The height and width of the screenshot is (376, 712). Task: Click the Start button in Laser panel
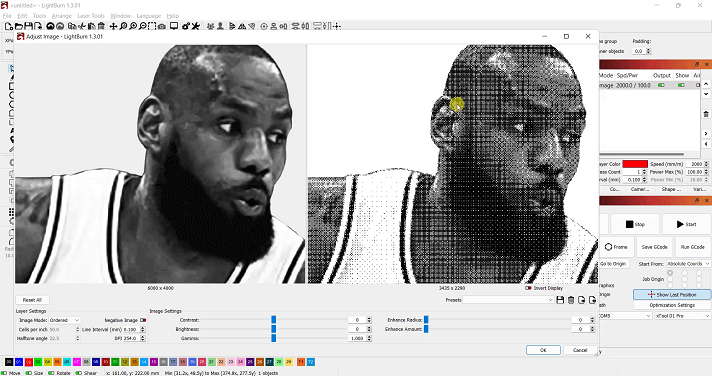tap(686, 224)
